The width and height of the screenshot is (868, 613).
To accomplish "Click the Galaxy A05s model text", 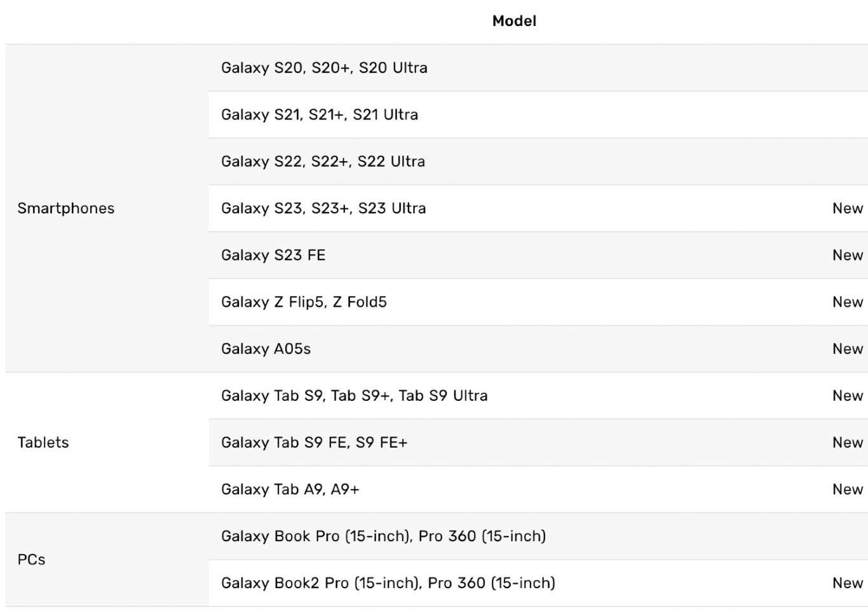I will (266, 349).
